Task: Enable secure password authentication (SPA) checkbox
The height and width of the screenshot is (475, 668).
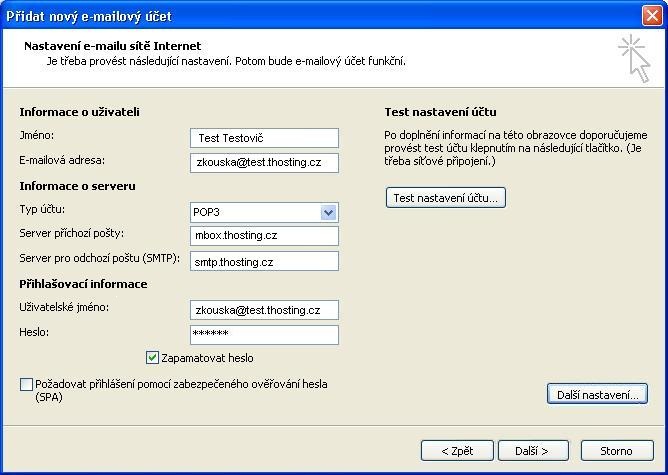Action: coord(26,384)
